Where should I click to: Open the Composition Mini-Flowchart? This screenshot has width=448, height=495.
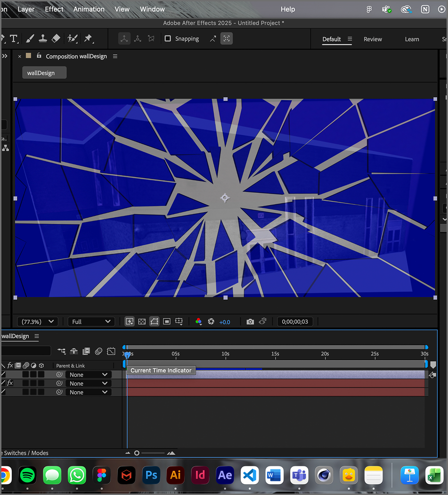(61, 351)
